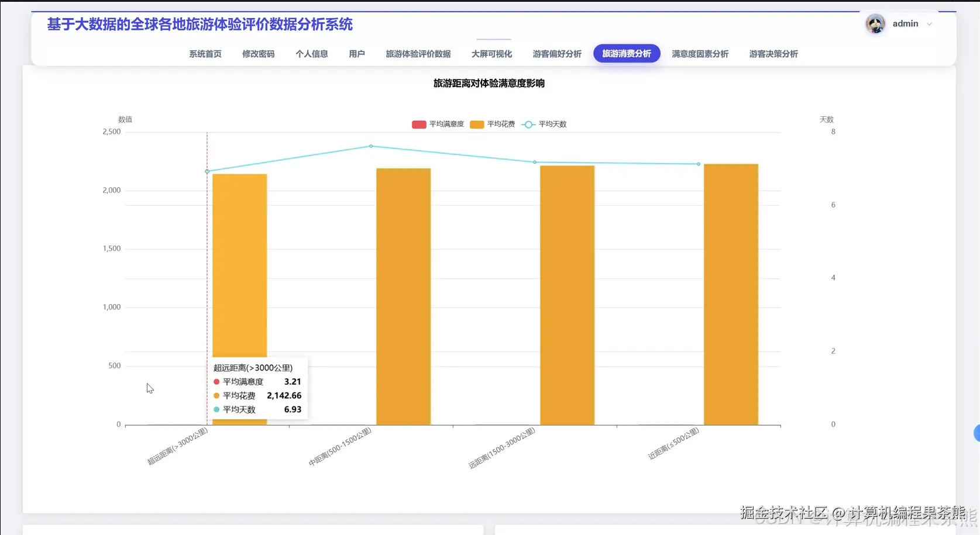Screen dimensions: 980x535
Task: Click x-axis label 远距离(1500-3000公里)
Action: tap(502, 448)
